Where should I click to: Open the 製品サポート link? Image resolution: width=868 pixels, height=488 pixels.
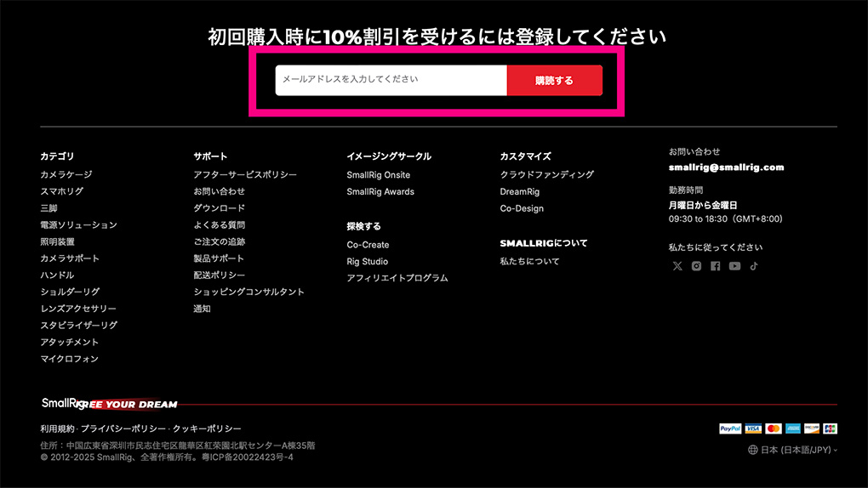[x=219, y=258]
